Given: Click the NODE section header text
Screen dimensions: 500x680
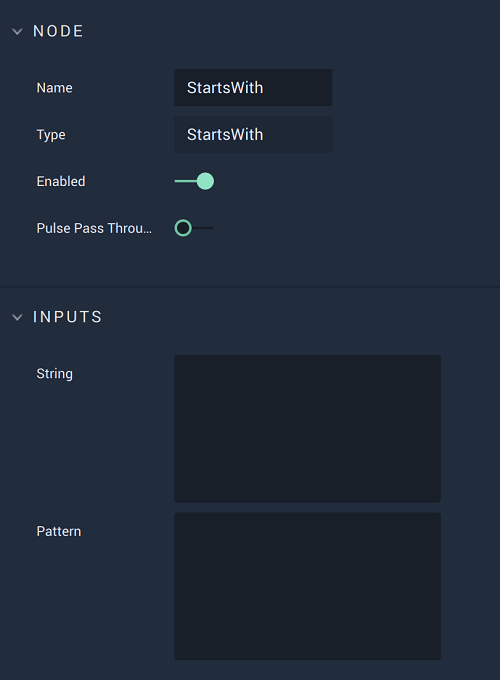Looking at the screenshot, I should pyautogui.click(x=58, y=31).
